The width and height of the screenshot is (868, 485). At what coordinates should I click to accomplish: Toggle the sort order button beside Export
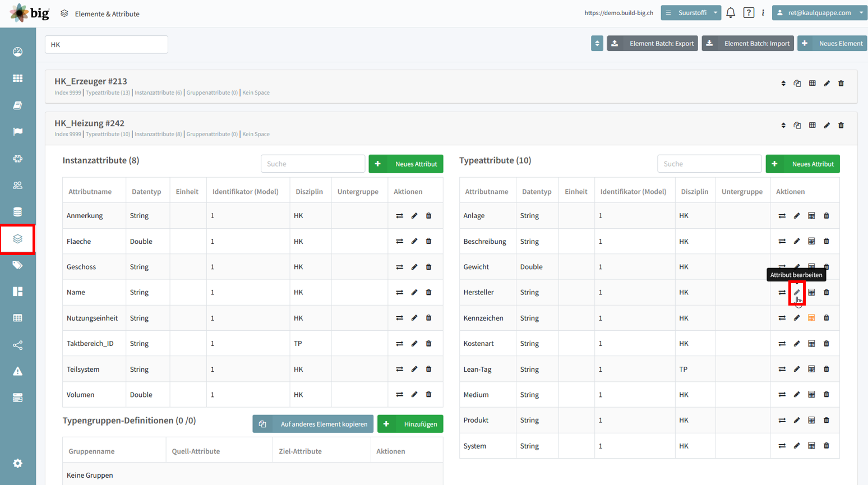click(x=597, y=43)
